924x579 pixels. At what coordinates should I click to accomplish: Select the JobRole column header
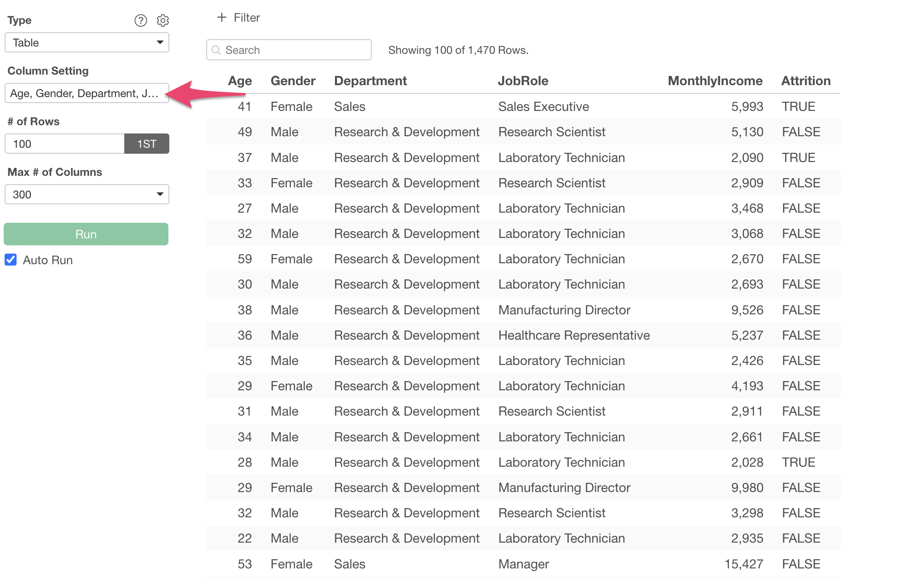click(523, 81)
